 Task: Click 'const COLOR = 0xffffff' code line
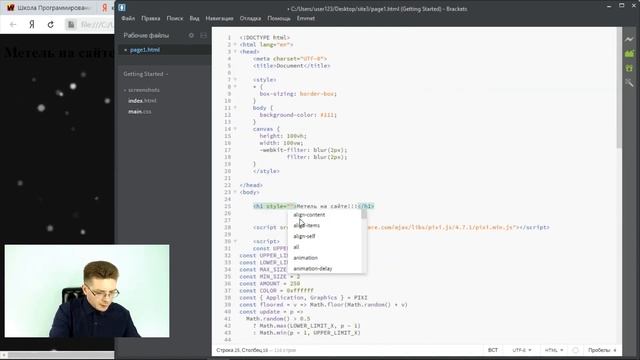click(x=276, y=291)
